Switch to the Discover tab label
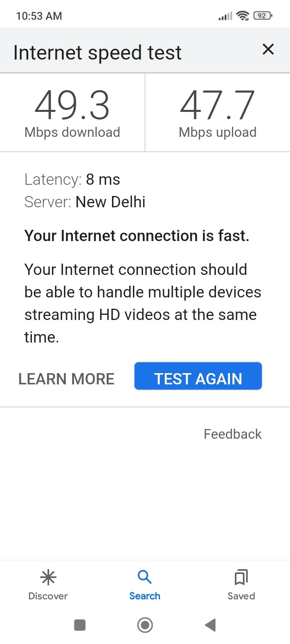This screenshot has width=290, height=644. pos(48,596)
